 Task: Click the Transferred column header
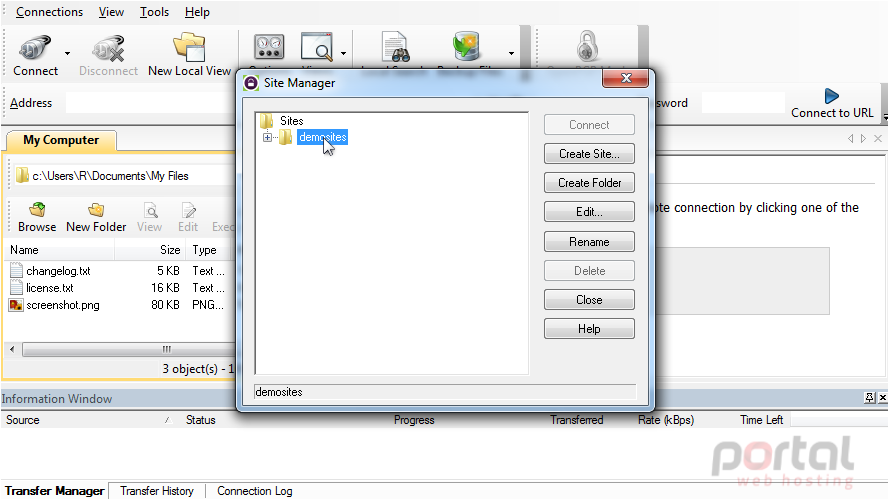point(576,420)
